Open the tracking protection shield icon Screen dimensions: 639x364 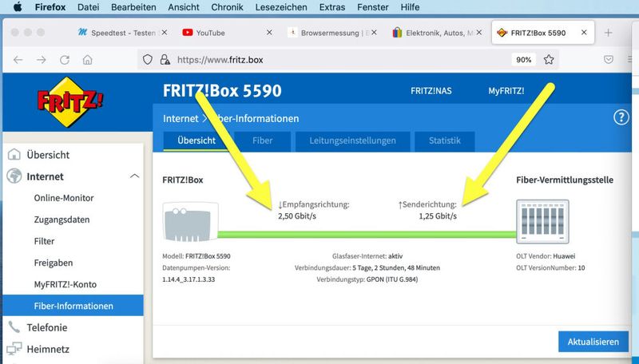point(148,60)
